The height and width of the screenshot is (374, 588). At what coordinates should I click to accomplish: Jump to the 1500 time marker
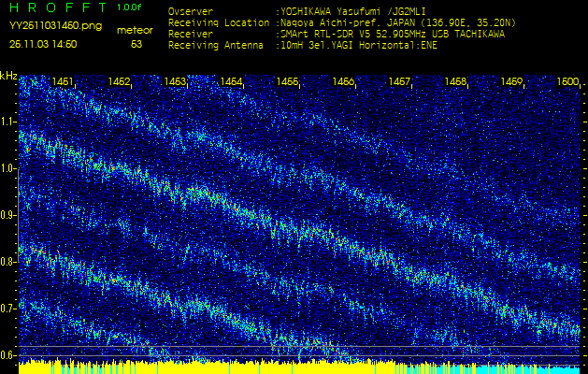567,82
